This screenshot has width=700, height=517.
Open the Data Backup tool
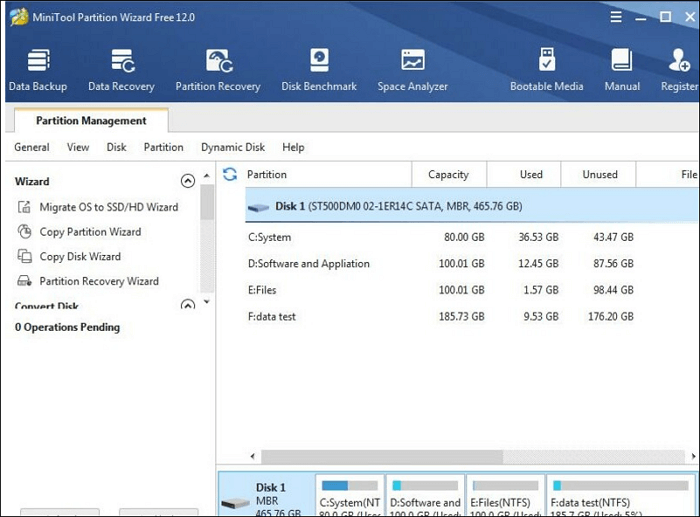point(38,69)
